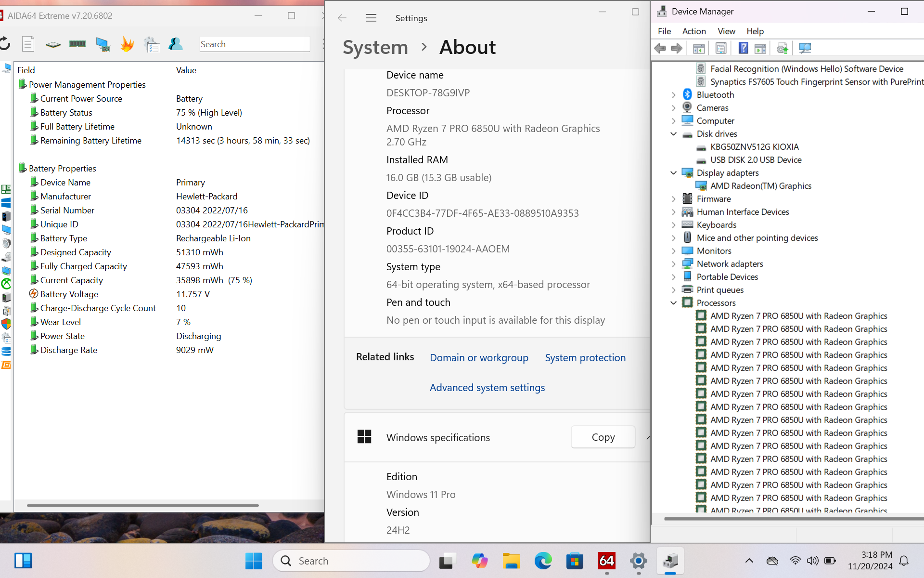Open the Windows Start button
This screenshot has width=924, height=578.
(254, 561)
